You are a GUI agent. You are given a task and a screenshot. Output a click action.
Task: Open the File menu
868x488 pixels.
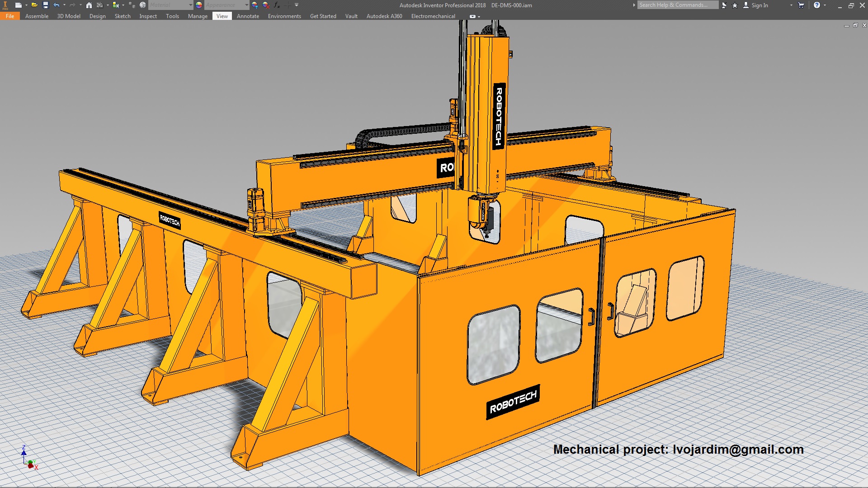point(10,16)
